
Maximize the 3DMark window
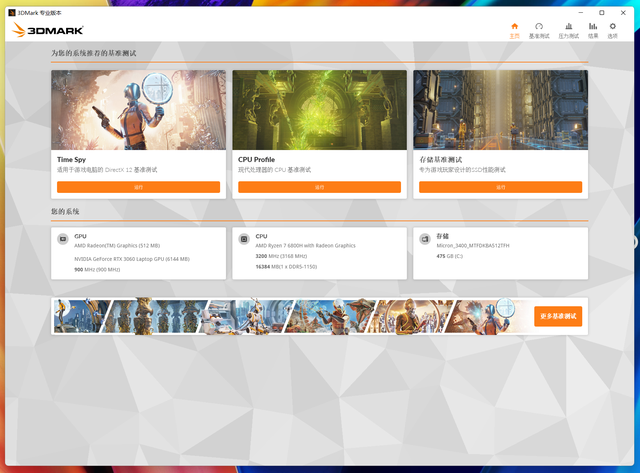pos(602,13)
